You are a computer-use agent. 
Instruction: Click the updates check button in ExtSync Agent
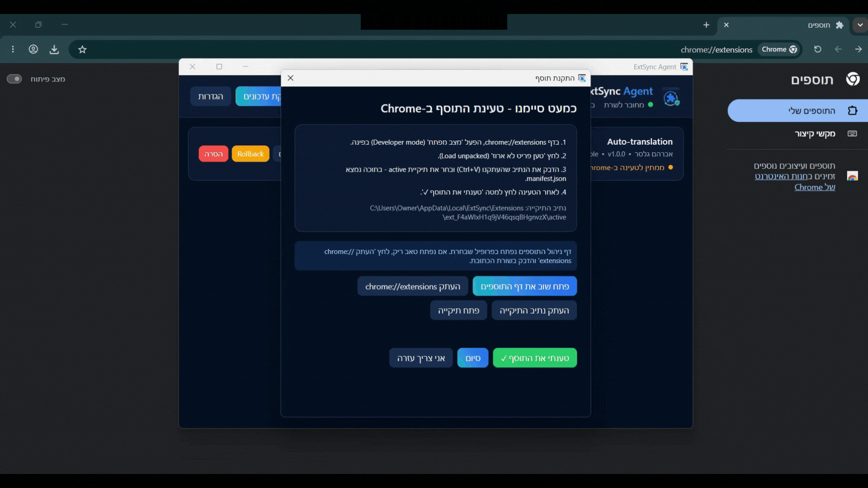pyautogui.click(x=259, y=96)
